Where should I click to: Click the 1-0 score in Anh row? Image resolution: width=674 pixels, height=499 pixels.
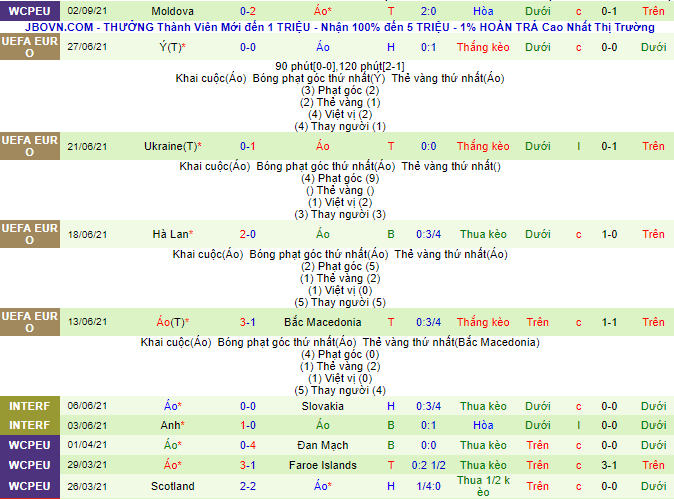tap(247, 425)
